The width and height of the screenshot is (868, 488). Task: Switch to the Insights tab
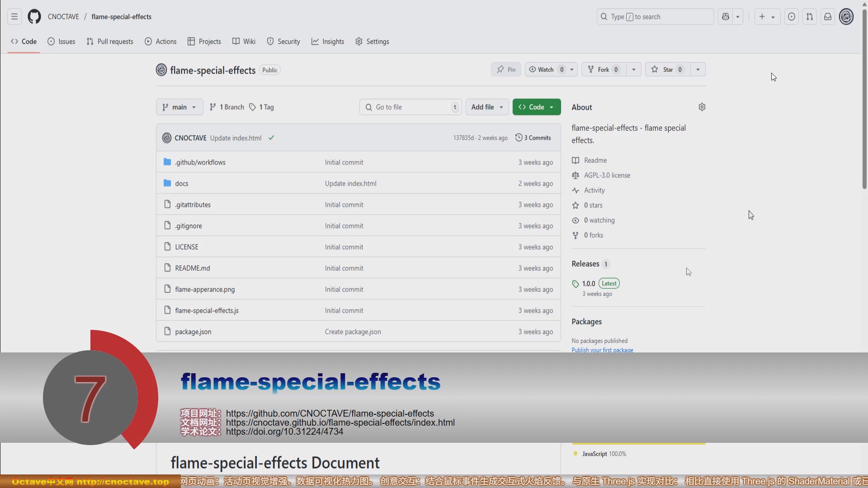click(x=328, y=42)
